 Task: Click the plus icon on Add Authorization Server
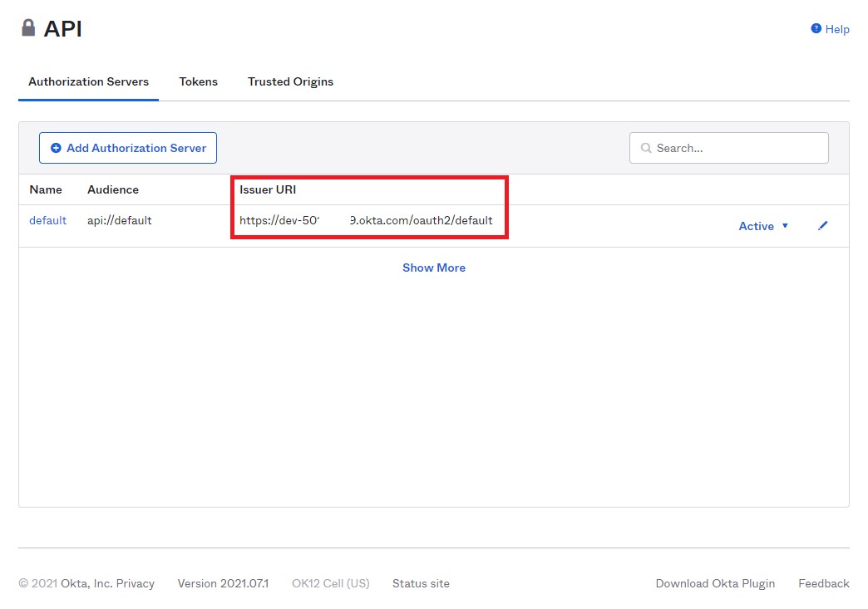point(56,148)
